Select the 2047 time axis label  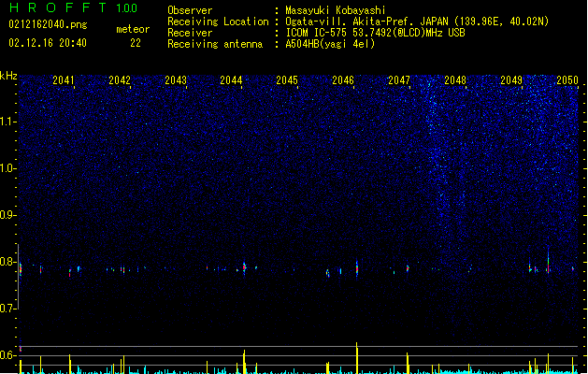pos(399,80)
